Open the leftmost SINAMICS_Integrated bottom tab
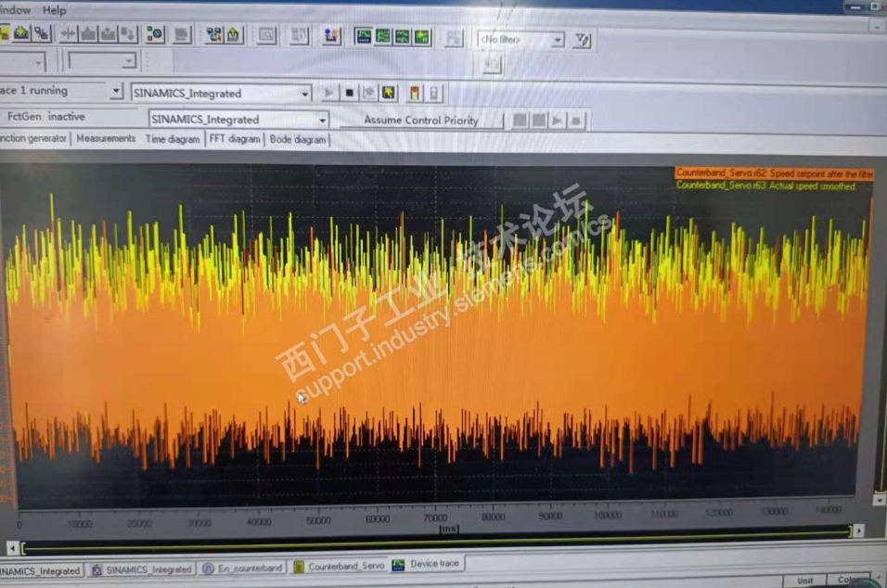The width and height of the screenshot is (887, 588). pyautogui.click(x=41, y=571)
